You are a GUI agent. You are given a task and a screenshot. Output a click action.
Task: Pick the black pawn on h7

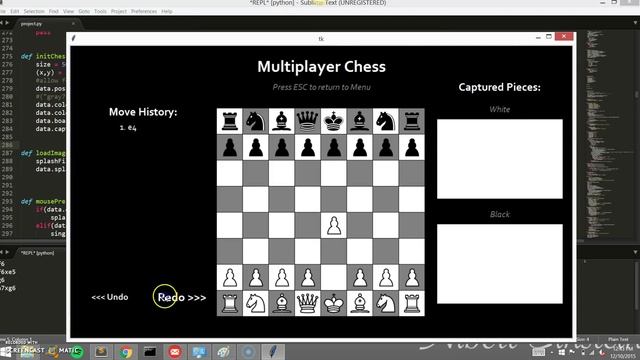pyautogui.click(x=412, y=147)
